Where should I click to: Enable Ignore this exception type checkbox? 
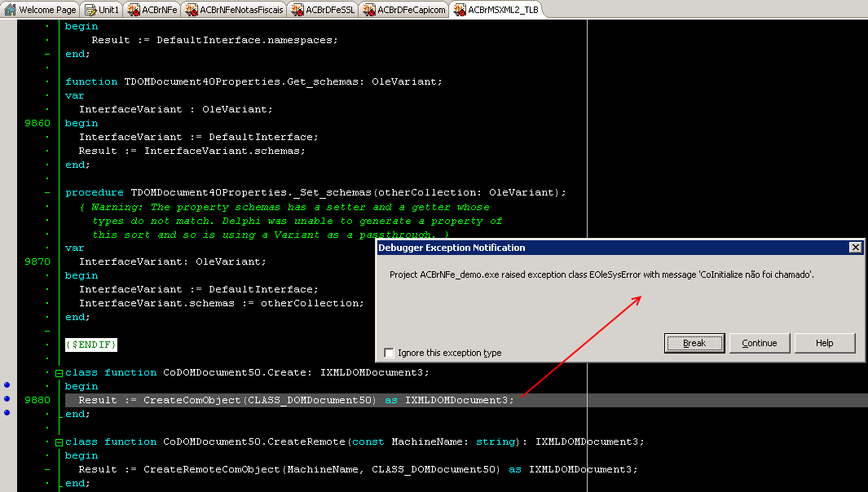pyautogui.click(x=389, y=353)
